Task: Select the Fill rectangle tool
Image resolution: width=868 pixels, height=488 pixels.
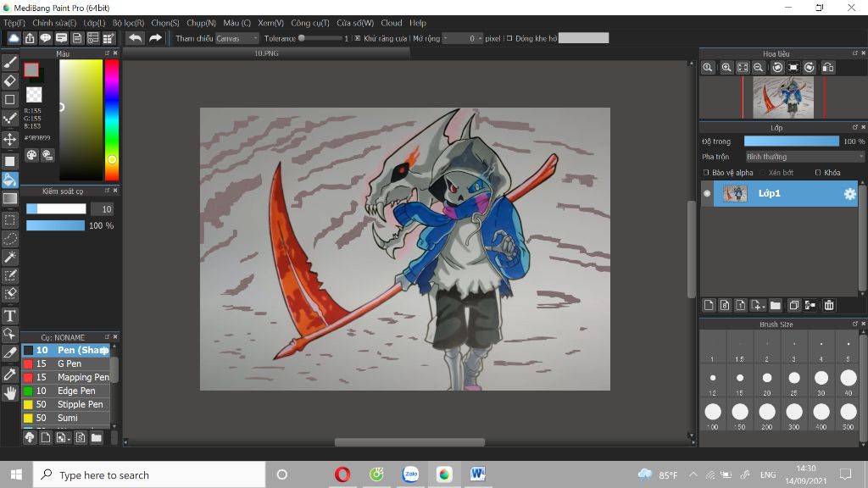Action: tap(10, 161)
